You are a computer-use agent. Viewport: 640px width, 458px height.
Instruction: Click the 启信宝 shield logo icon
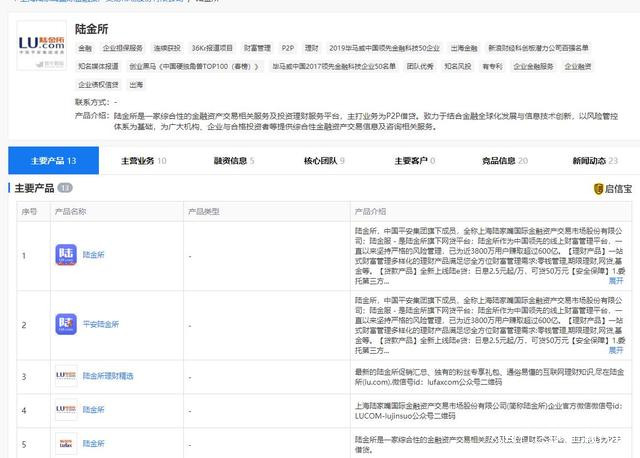[598, 188]
